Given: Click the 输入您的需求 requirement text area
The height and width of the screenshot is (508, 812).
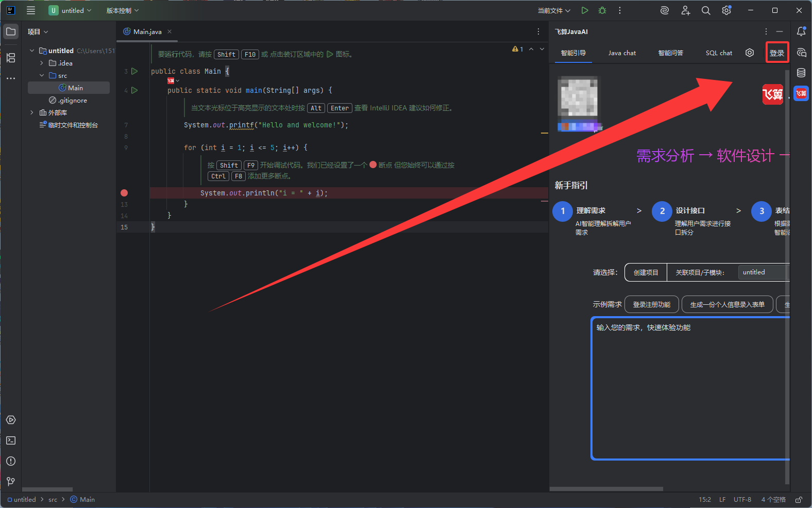Looking at the screenshot, I should coord(690,388).
